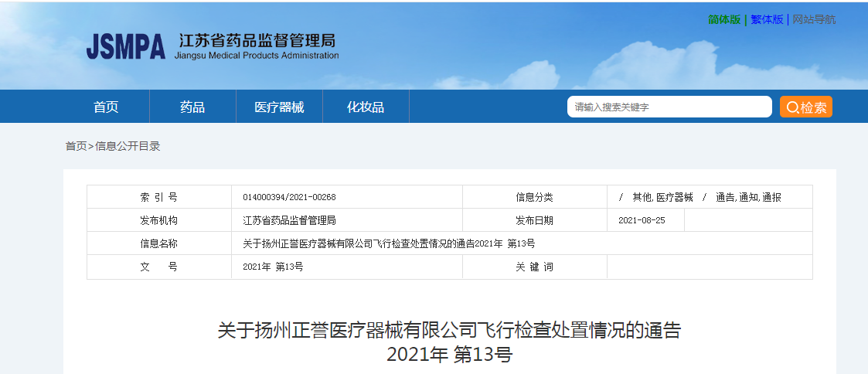This screenshot has width=868, height=374.
Task: Click 信息公开目录 breadcrumb link
Action: click(128, 147)
